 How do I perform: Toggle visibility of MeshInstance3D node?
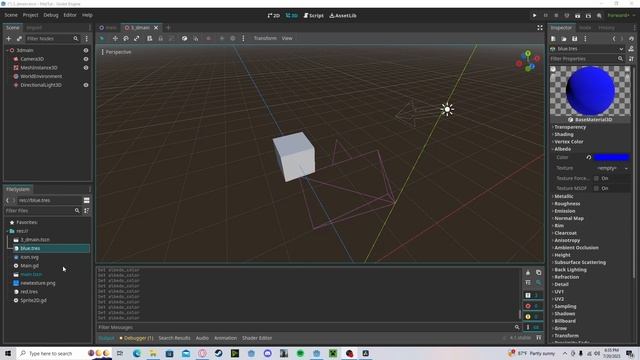[x=86, y=68]
